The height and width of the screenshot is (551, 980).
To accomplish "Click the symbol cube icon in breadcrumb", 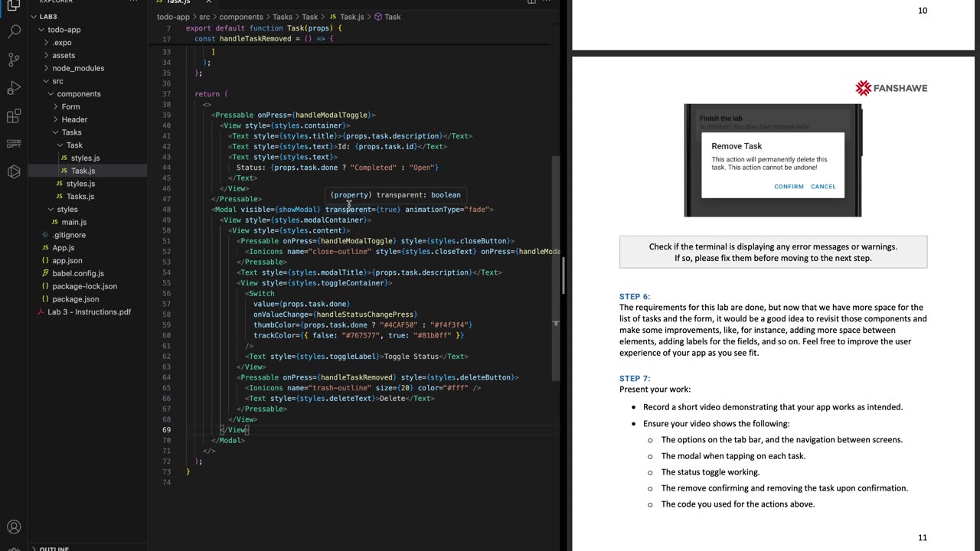I will pyautogui.click(x=378, y=17).
